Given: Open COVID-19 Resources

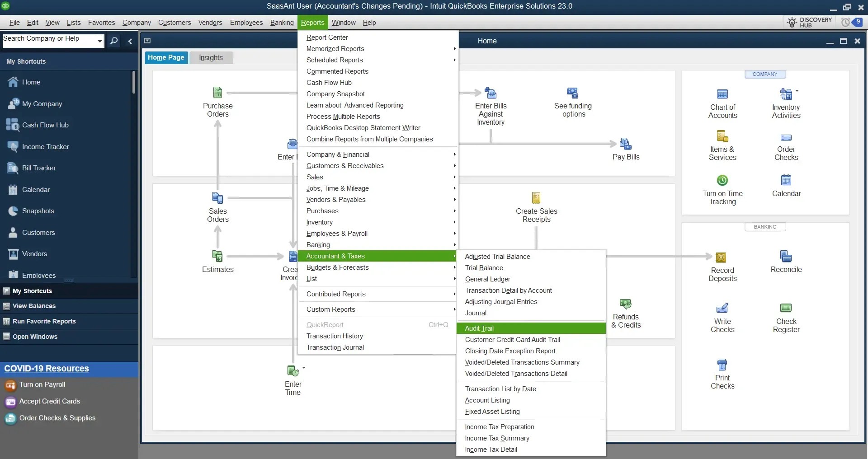Looking at the screenshot, I should [x=47, y=368].
